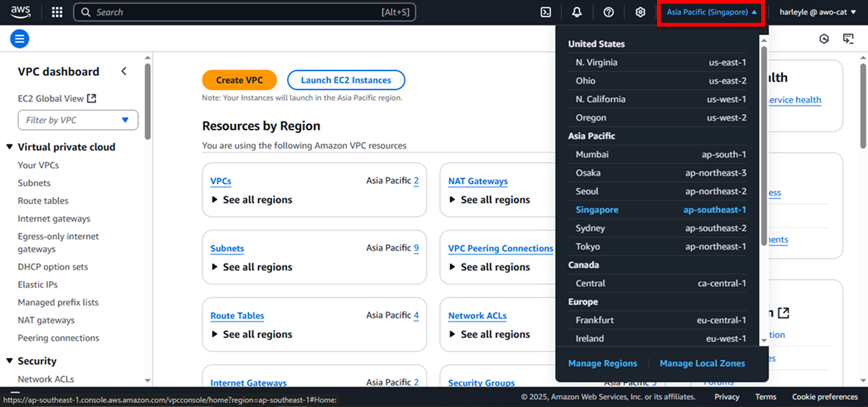
Task: Go to Peering connections in sidebar
Action: click(58, 338)
